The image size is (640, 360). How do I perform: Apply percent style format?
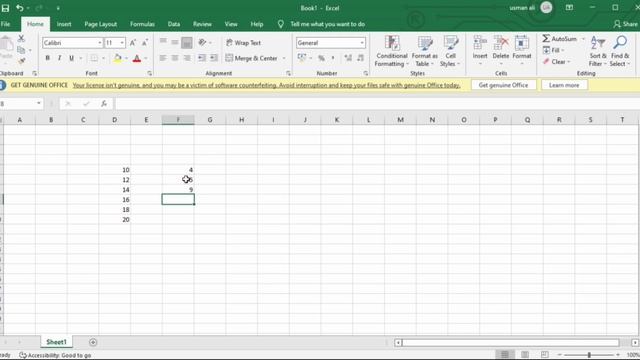(321, 58)
